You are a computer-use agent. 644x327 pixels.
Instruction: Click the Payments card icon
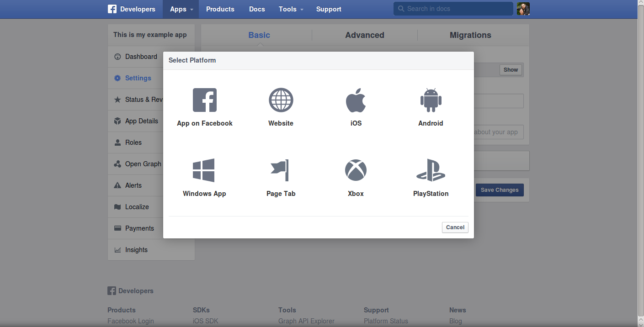pos(117,228)
